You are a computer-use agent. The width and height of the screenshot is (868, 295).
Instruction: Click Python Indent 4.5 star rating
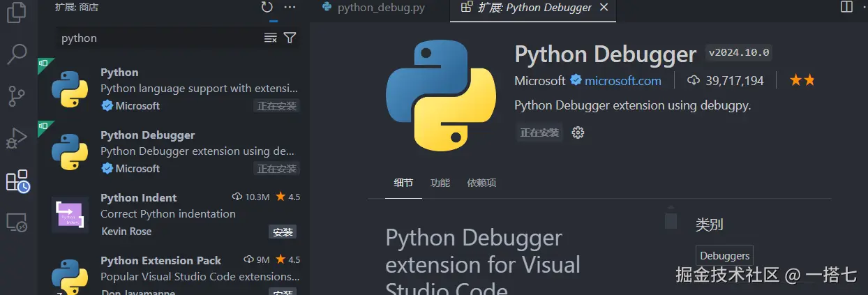288,197
